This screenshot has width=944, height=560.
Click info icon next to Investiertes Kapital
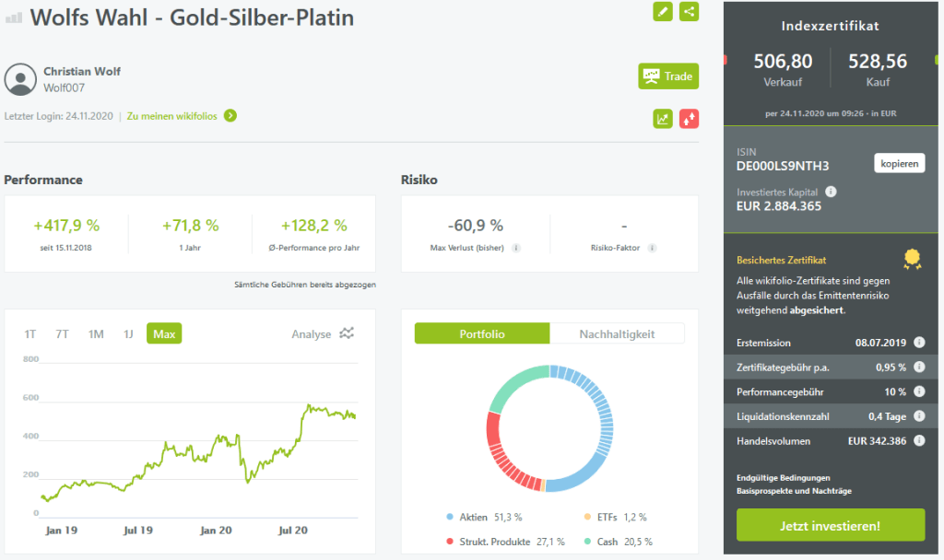tap(831, 192)
